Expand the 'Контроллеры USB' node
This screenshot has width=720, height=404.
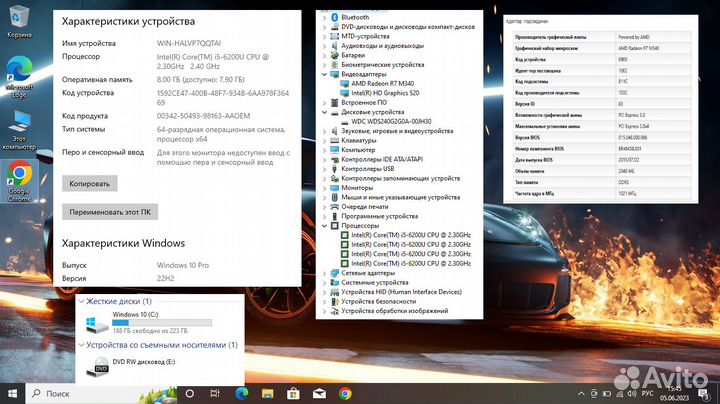324,169
